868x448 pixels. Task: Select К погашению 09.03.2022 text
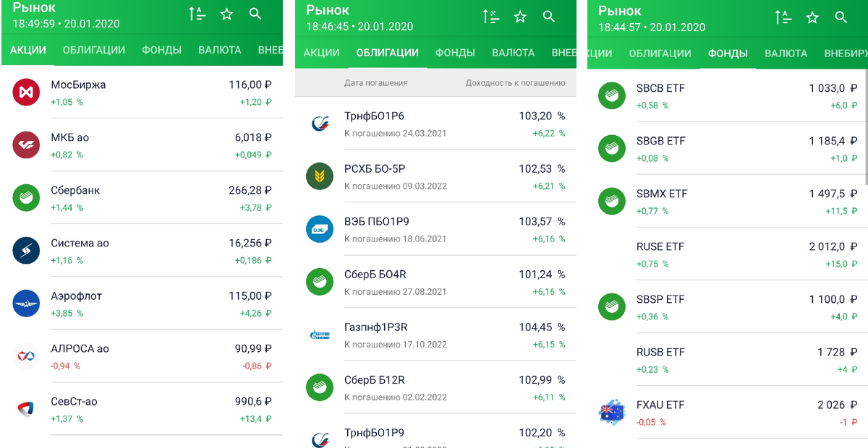(x=396, y=186)
